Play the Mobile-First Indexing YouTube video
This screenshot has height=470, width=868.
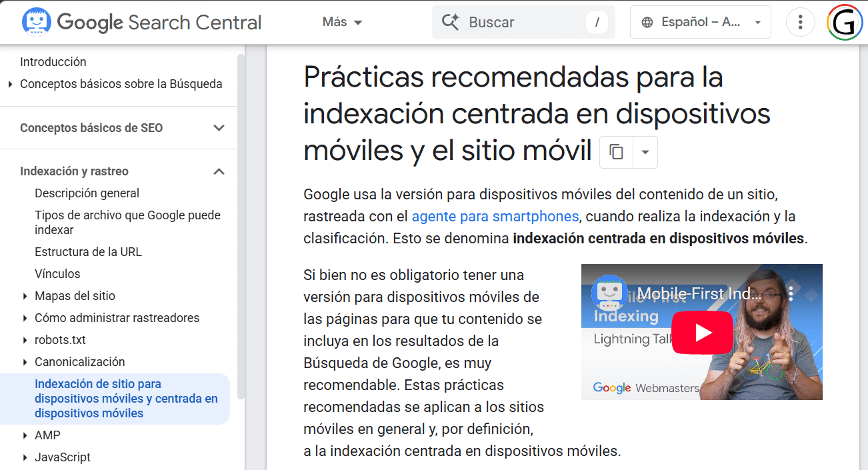coord(701,332)
